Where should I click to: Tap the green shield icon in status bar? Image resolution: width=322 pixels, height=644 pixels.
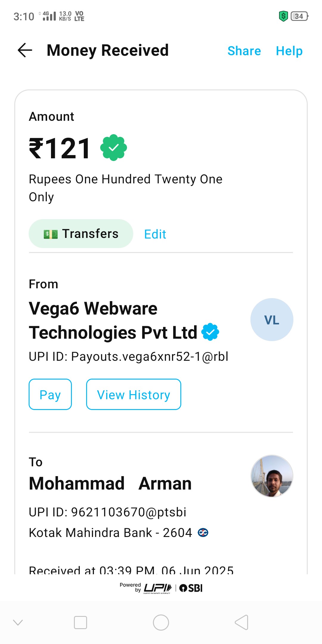coord(283,16)
